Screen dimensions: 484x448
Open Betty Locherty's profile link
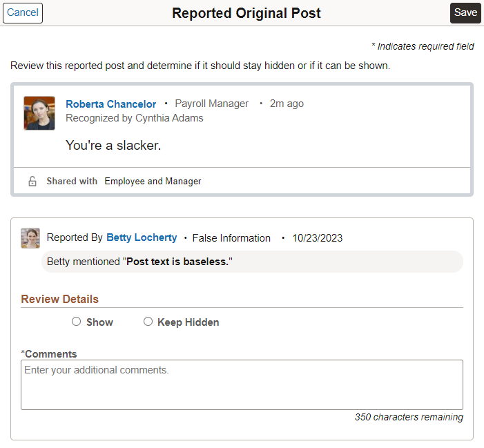tap(142, 237)
